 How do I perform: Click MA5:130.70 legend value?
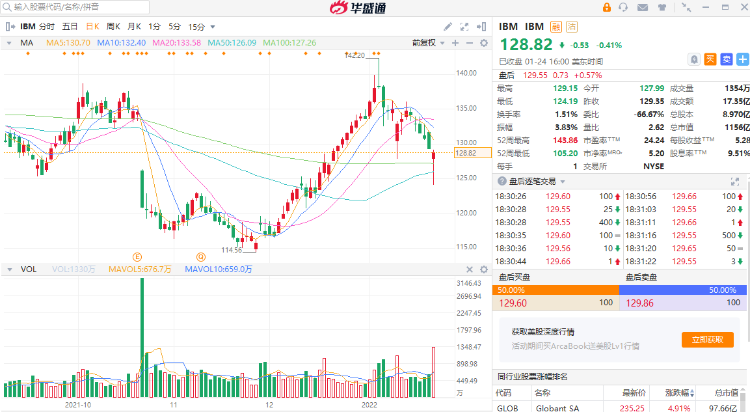(x=68, y=43)
